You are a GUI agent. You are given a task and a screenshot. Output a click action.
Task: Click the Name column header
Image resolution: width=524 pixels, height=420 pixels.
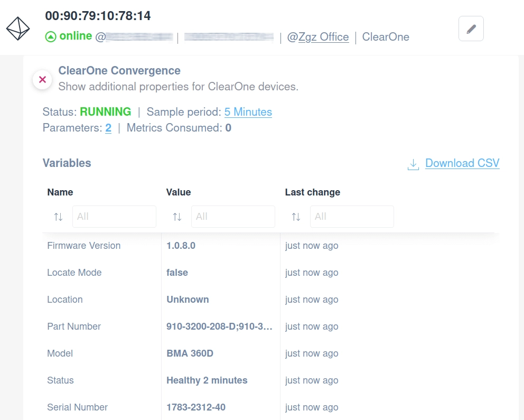click(x=60, y=192)
